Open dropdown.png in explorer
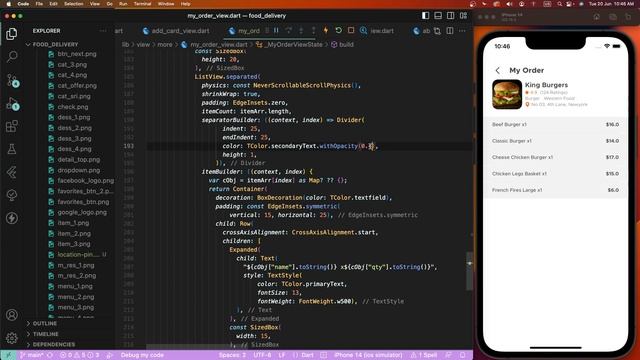This screenshot has width=640, height=360. (x=78, y=170)
